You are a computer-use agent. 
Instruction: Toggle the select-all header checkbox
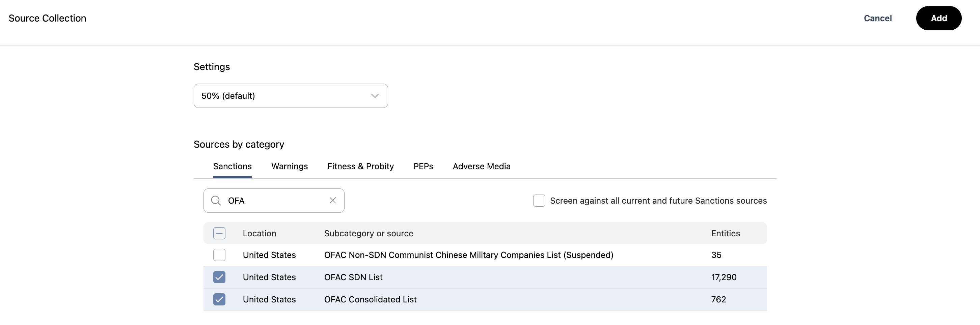click(x=219, y=233)
